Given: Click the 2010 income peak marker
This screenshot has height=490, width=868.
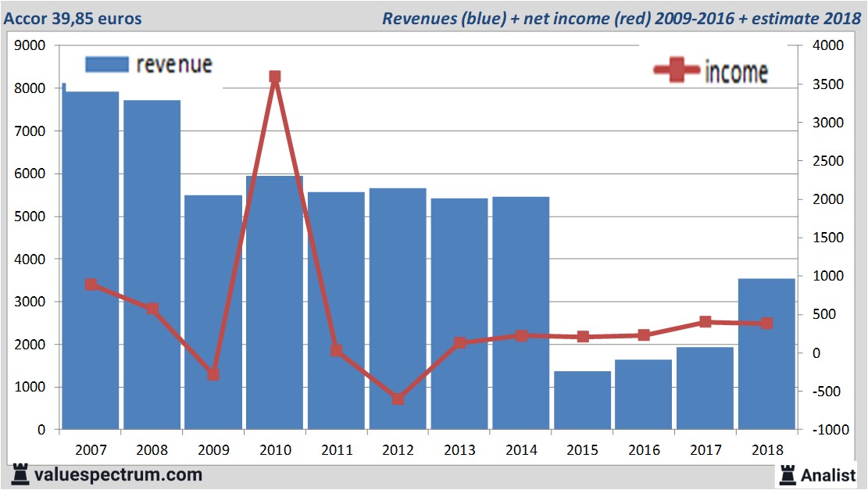Looking at the screenshot, I should (x=275, y=77).
